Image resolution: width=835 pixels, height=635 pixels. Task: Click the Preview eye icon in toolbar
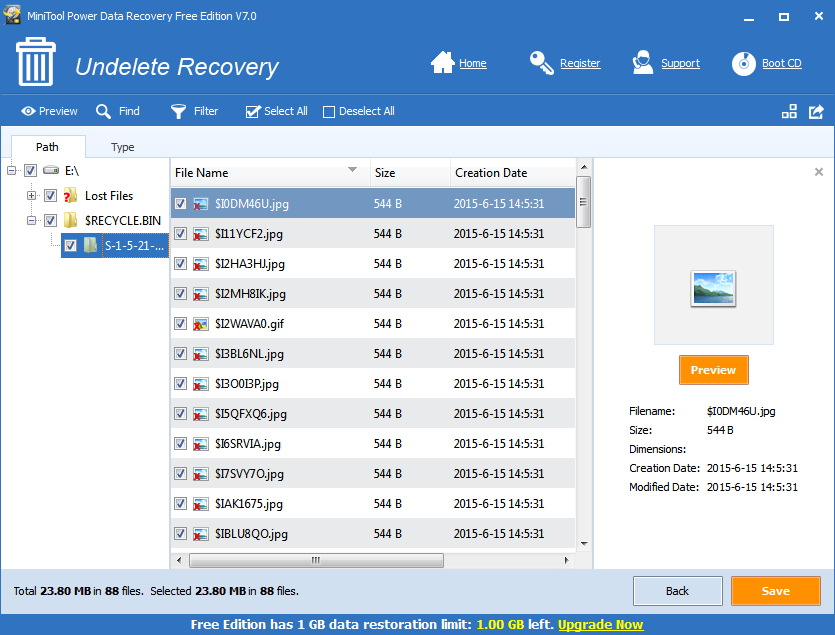28,111
